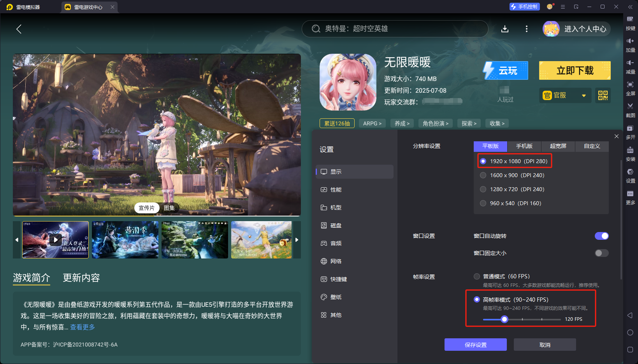Click the 无限暖暖 game icon

pos(348,82)
